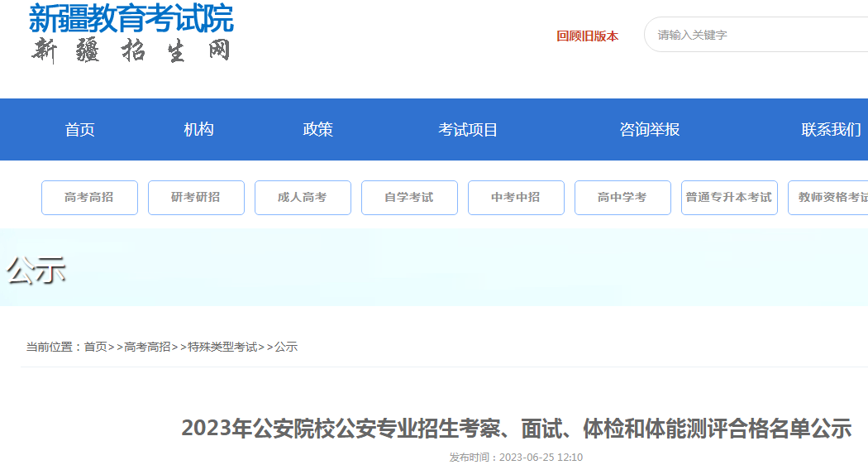The width and height of the screenshot is (868, 465).
Task: Click the 发布时间 2023-06-25 12:10 line
Action: click(516, 458)
